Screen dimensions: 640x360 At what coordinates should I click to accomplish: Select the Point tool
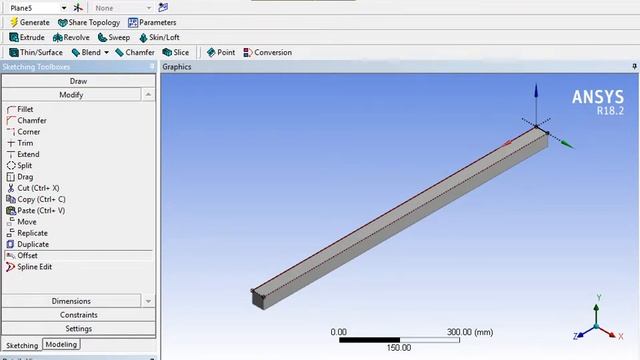(x=221, y=52)
